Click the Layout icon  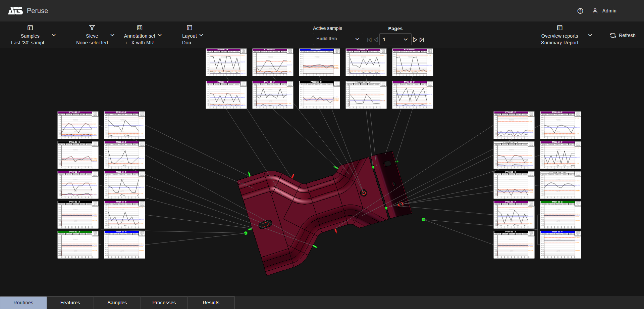click(x=190, y=28)
